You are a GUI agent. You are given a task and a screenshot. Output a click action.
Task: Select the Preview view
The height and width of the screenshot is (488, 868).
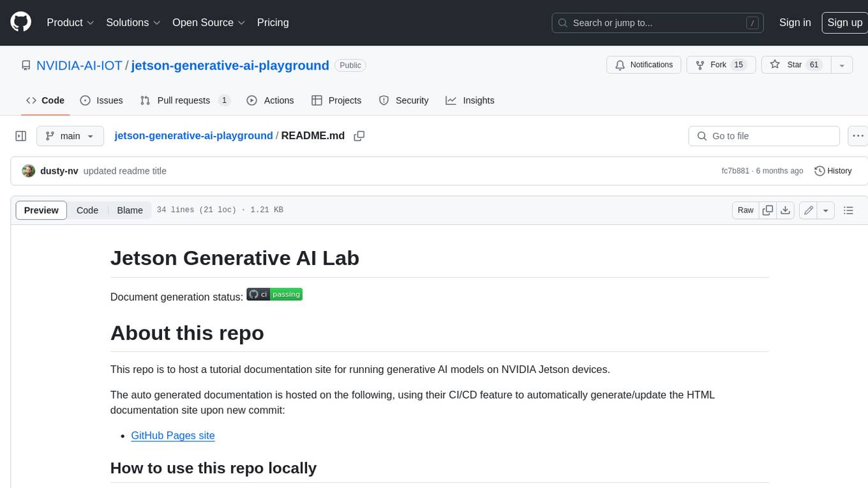coord(41,210)
